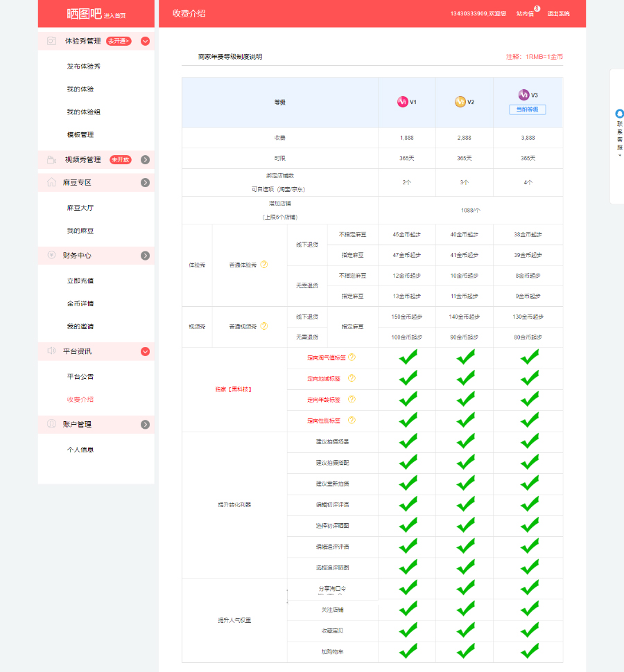Toggle the 麻豆专区 section arrow
Screen dimensions: 624x672
[146, 183]
